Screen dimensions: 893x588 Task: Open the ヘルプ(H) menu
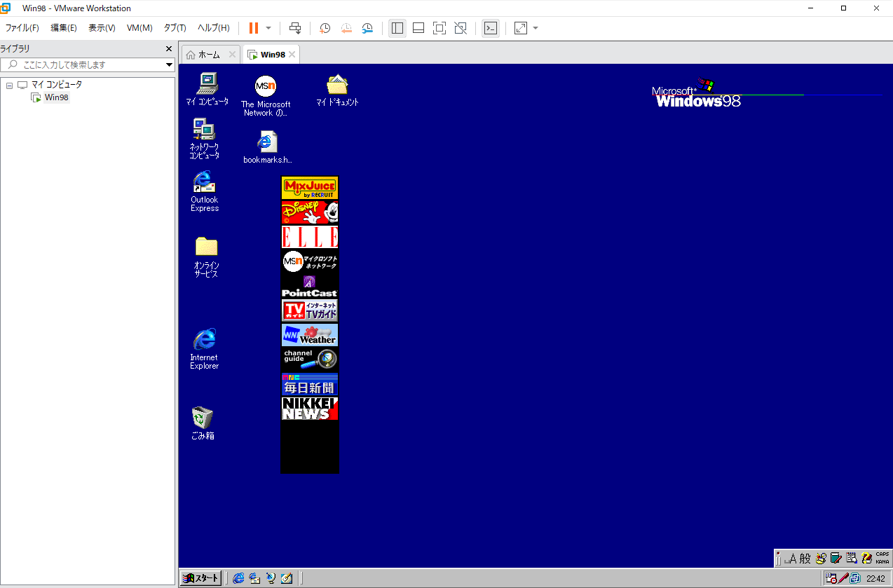click(x=213, y=28)
